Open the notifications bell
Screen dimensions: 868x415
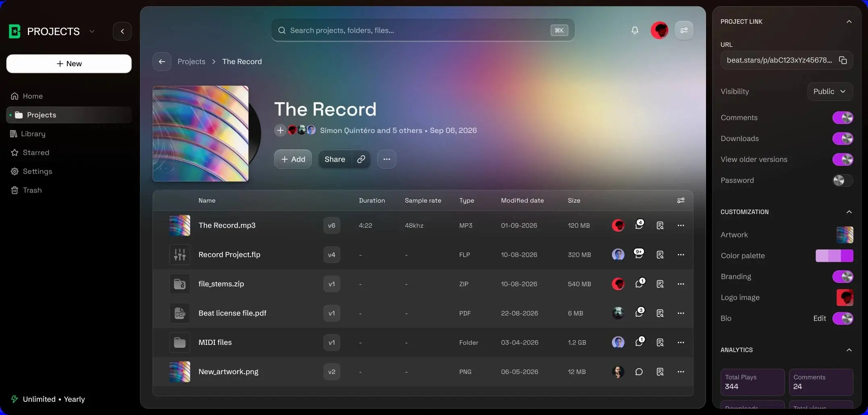635,30
